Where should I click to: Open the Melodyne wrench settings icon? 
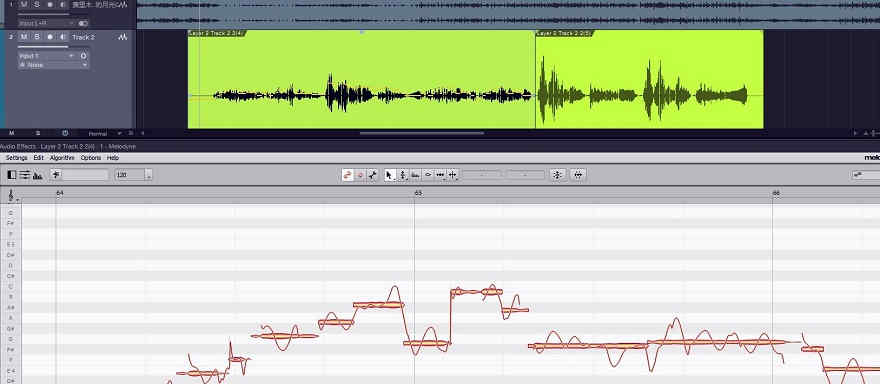[373, 175]
